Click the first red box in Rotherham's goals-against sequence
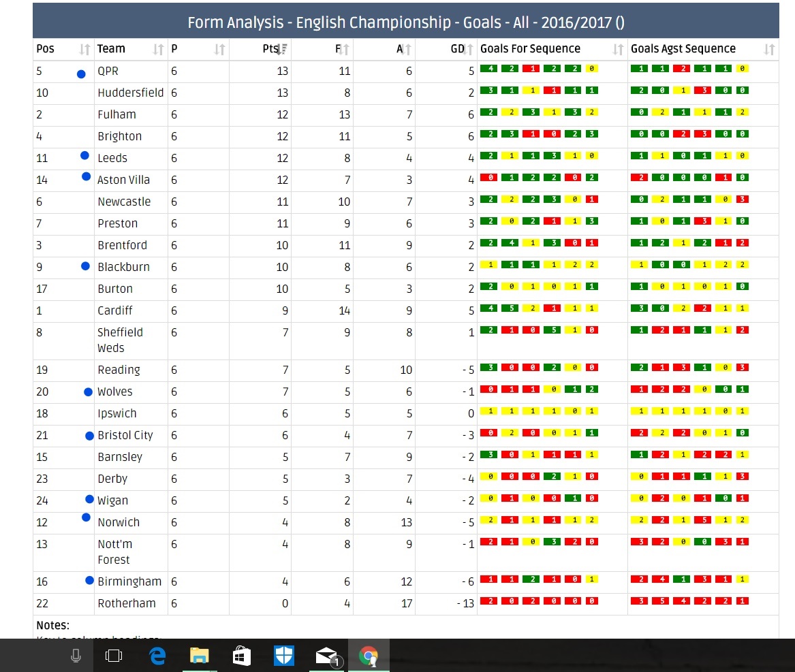The image size is (795, 672). pos(640,601)
